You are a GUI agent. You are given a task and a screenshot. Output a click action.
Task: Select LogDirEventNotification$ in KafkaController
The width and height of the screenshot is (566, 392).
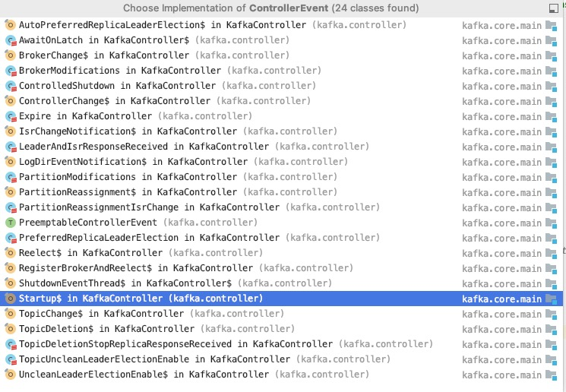[282, 161]
